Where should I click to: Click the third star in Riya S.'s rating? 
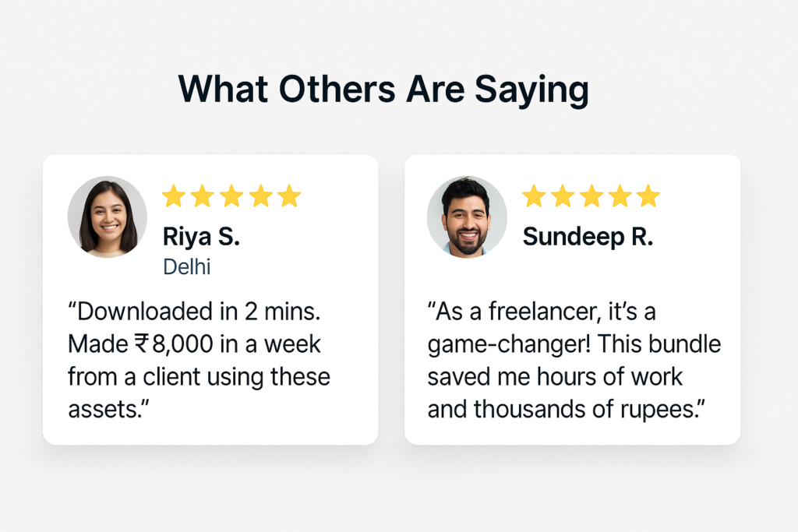[x=231, y=196]
